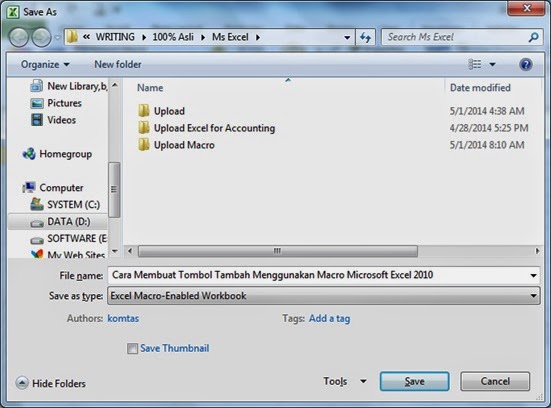Screen dimensions: 551x408
Task: Open Videos library in navigation pane
Action: click(x=53, y=120)
